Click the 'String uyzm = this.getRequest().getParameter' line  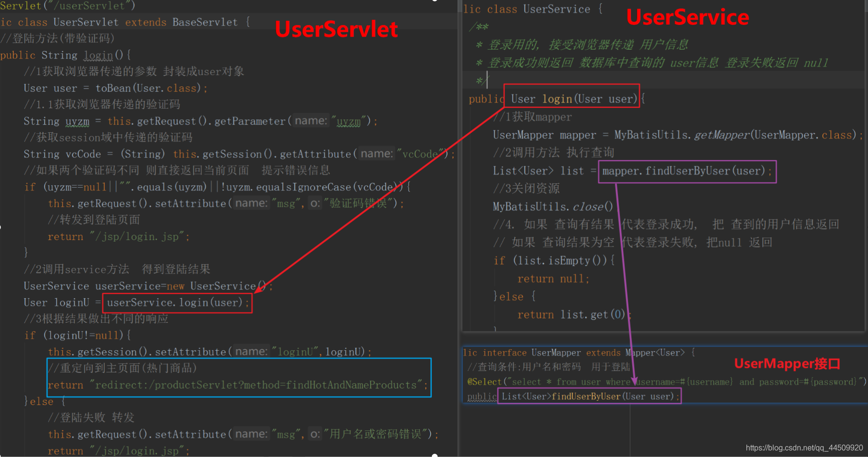click(200, 121)
